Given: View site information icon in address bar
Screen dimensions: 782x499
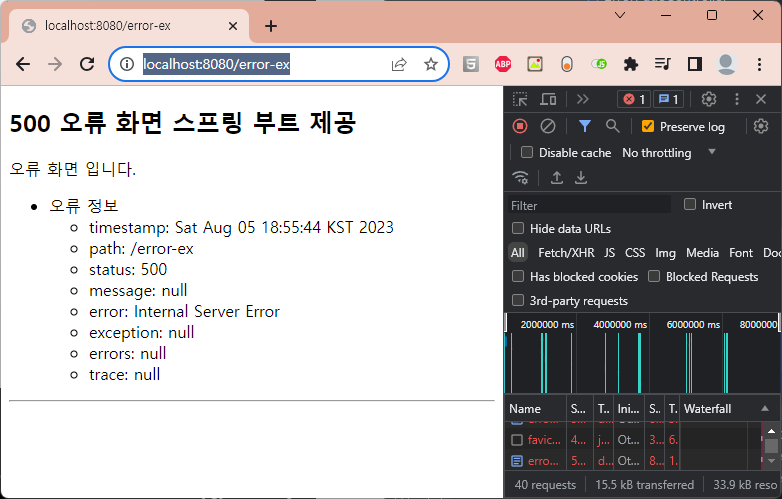Looking at the screenshot, I should click(127, 64).
